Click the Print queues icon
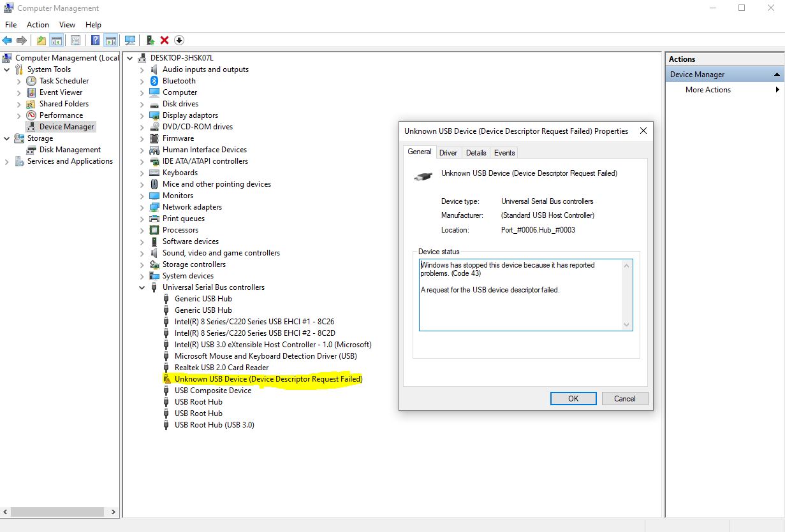The width and height of the screenshot is (785, 532). [154, 219]
